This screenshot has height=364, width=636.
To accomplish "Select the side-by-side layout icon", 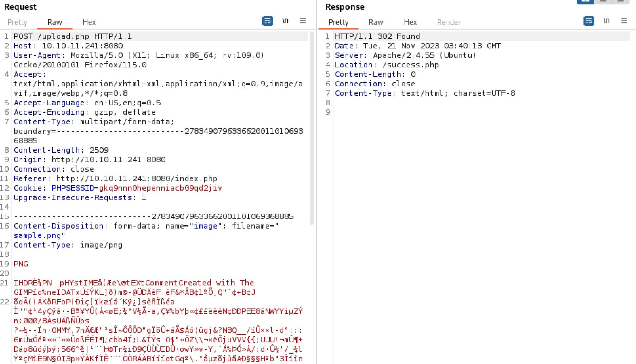I will point(585,1).
